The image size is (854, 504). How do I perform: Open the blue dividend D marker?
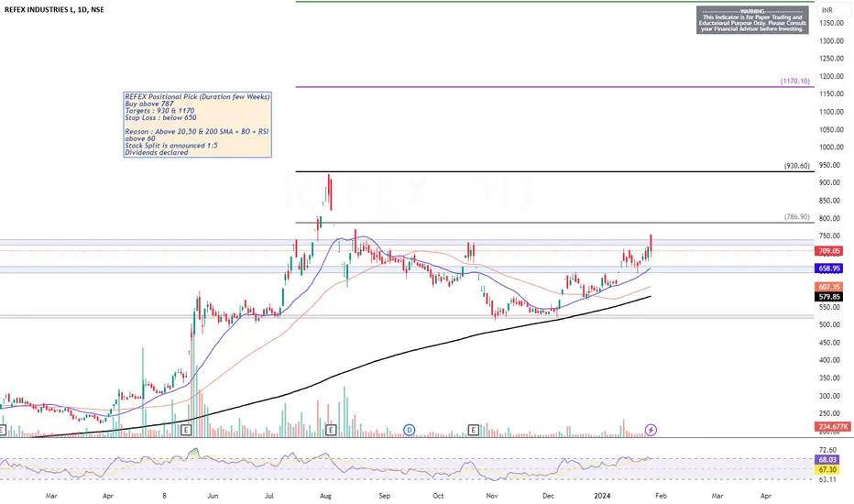[409, 431]
